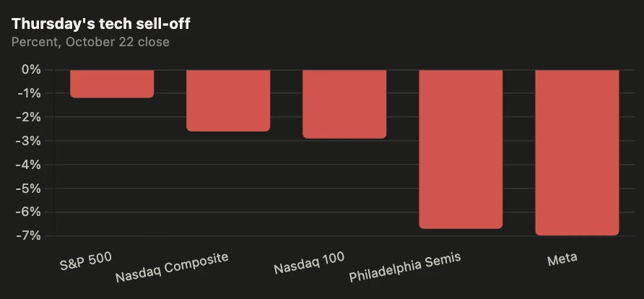Screen dimensions: 644x299
Task: Click the -7% y-axis label
Action: tap(29, 235)
